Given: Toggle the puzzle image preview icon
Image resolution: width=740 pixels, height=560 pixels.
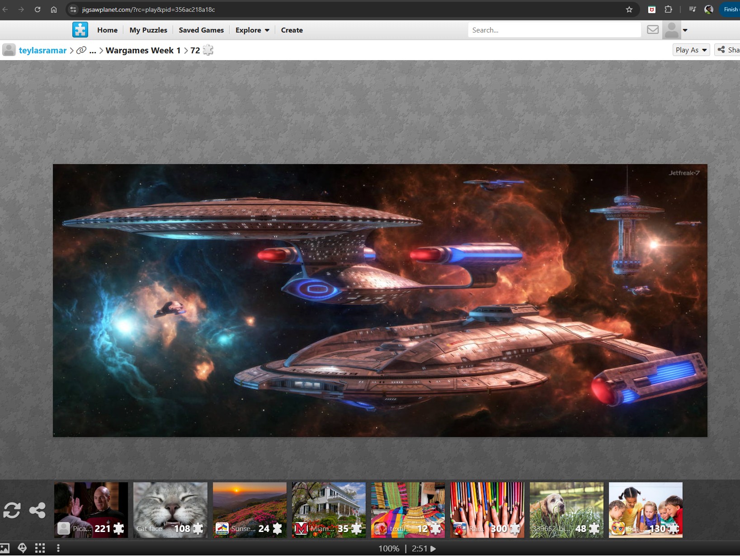Looking at the screenshot, I should 5,548.
